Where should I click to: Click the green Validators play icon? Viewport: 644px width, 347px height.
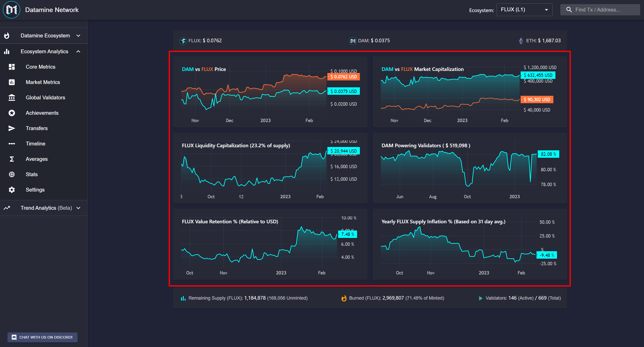coord(481,298)
